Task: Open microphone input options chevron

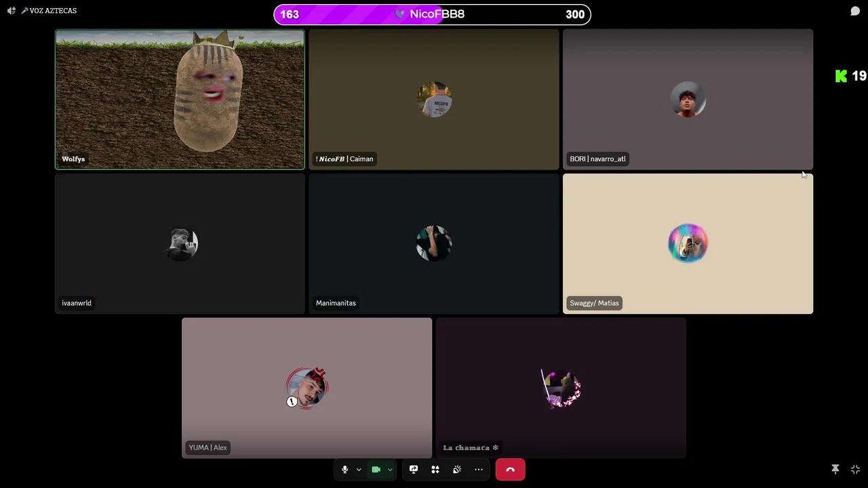Action: tap(359, 470)
